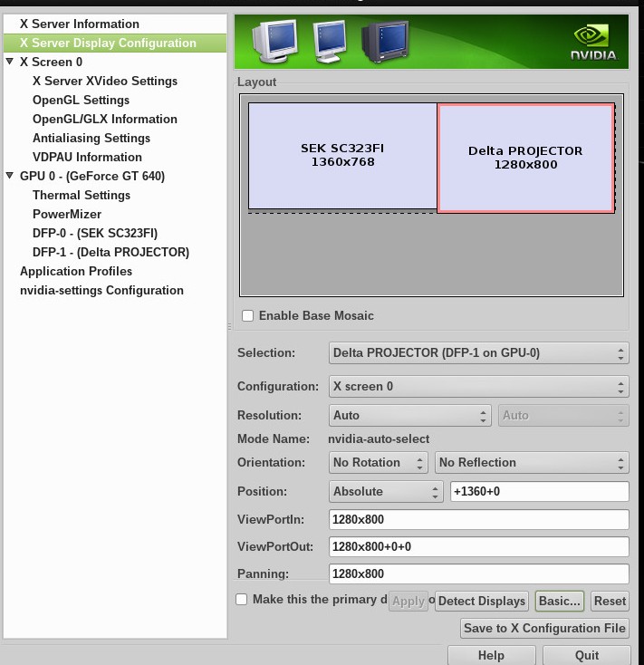This screenshot has width=644, height=665.
Task: Click Detect Displays button
Action: 482,601
